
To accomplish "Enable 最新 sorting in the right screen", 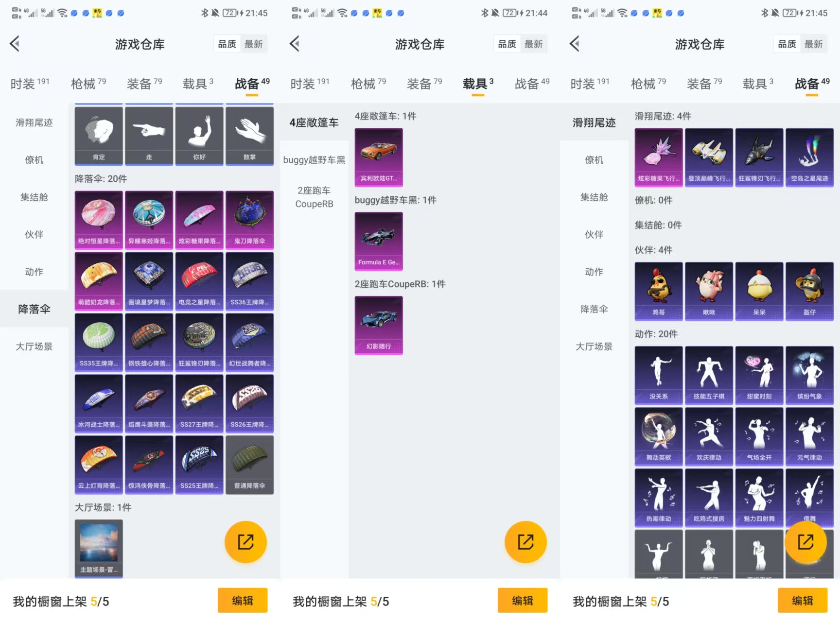I will coord(813,44).
